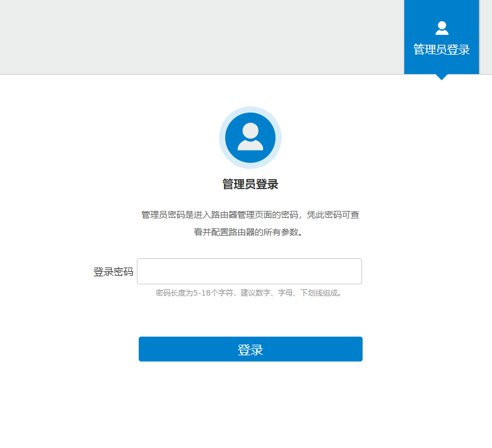
Task: Click the user icon in the top-right tab
Action: 442,28
